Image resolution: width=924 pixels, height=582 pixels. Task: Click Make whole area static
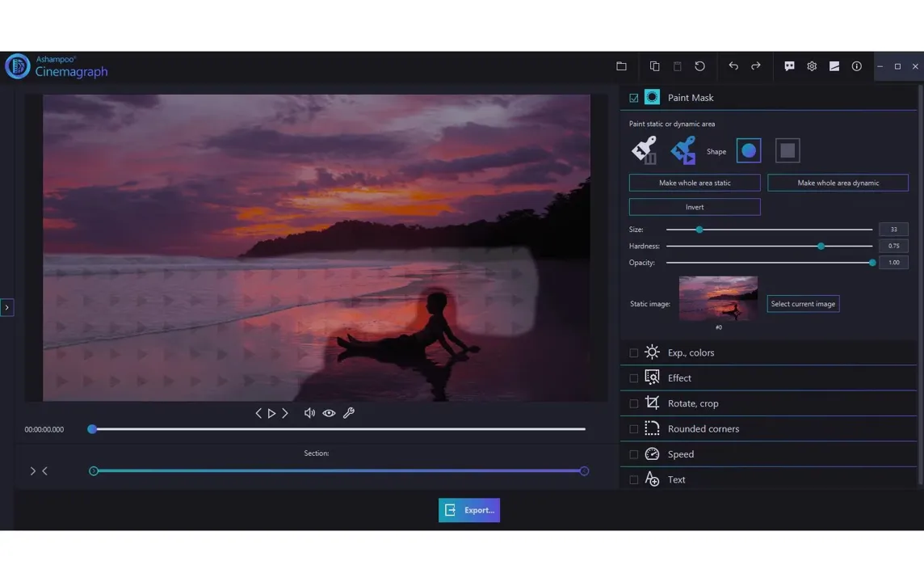tap(695, 183)
